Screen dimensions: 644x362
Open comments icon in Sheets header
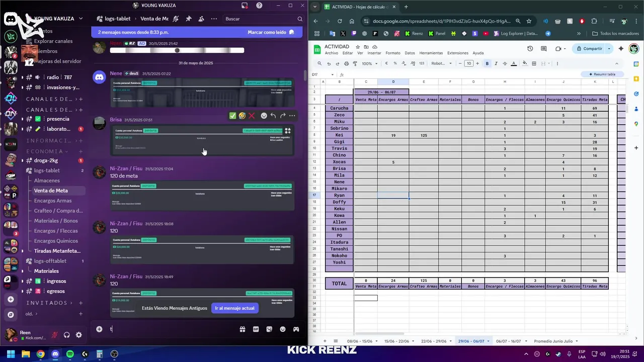[543, 49]
